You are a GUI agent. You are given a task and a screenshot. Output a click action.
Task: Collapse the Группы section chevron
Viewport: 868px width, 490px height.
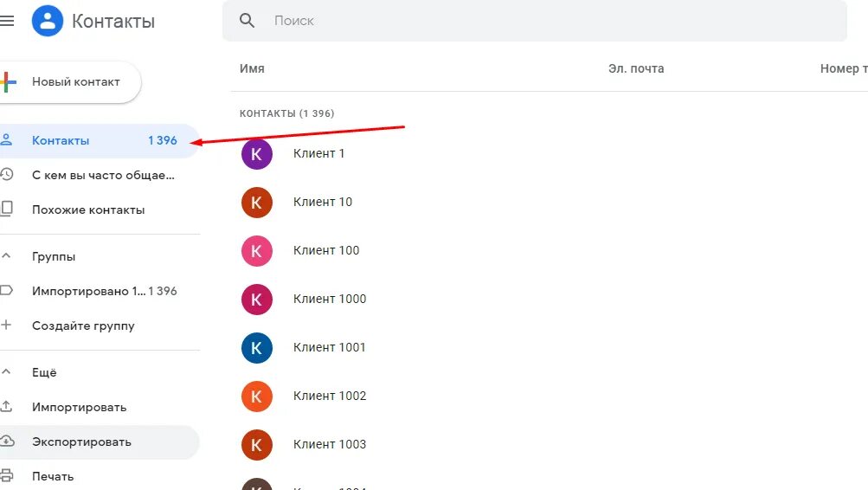[x=7, y=255]
